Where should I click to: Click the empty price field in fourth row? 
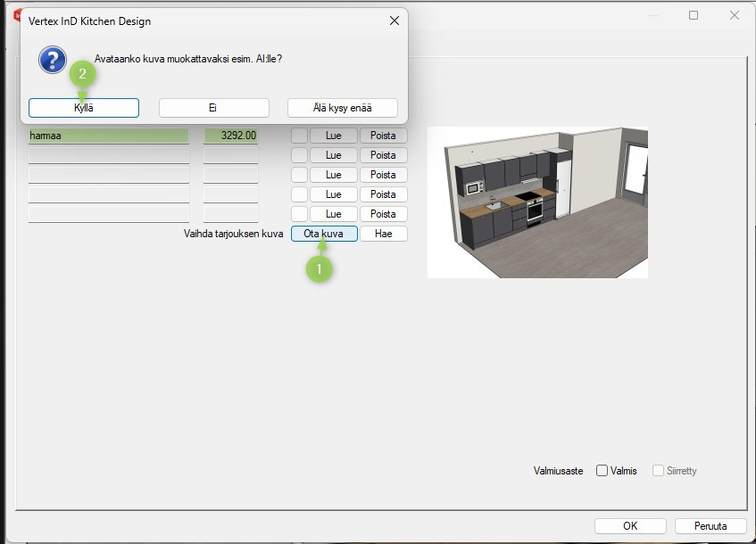click(x=230, y=194)
